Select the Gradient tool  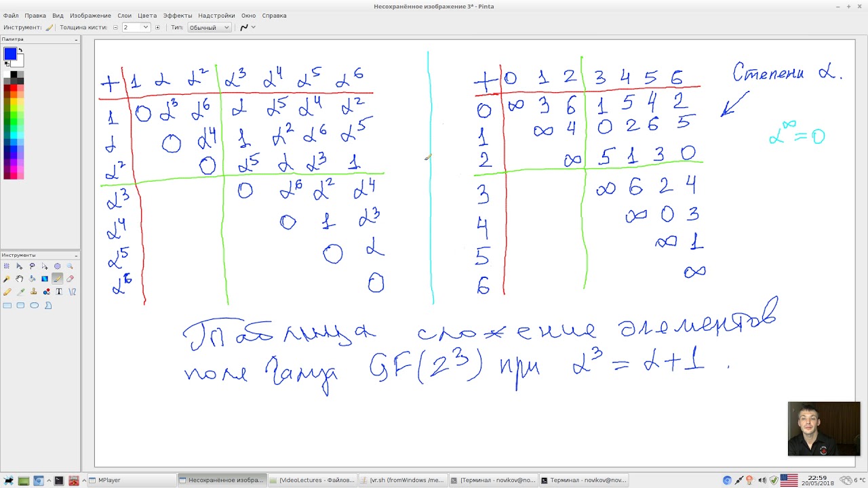(45, 279)
